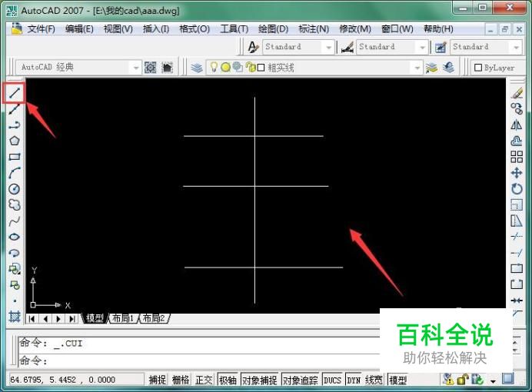
Task: Select the Polyline tool
Action: pos(15,125)
